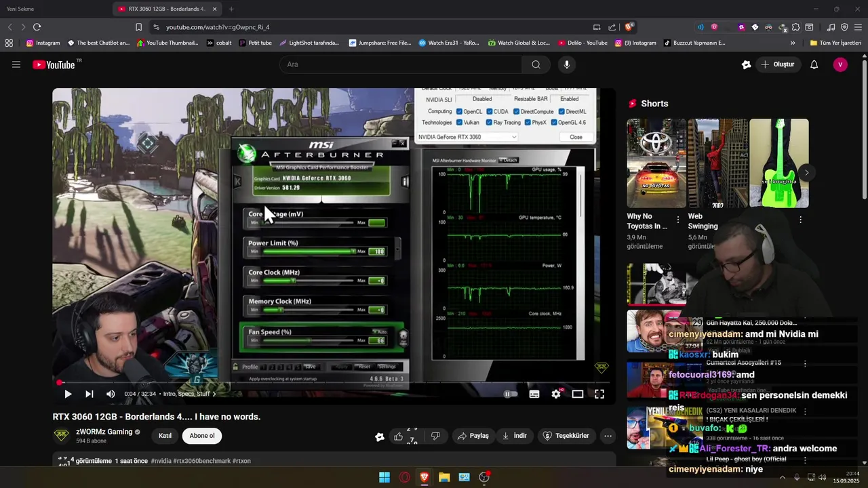Click the Katıl join button

165,436
